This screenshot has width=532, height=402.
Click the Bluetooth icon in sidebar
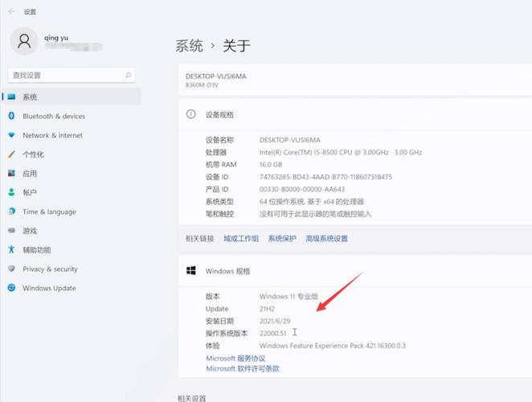(11, 116)
